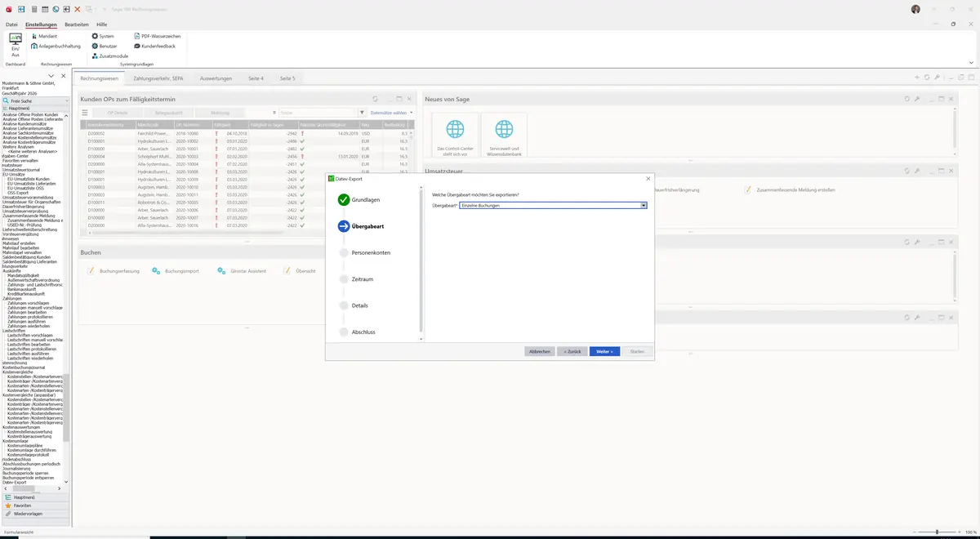Open the Girostar Assistent
The width and height of the screenshot is (980, 539).
click(242, 270)
